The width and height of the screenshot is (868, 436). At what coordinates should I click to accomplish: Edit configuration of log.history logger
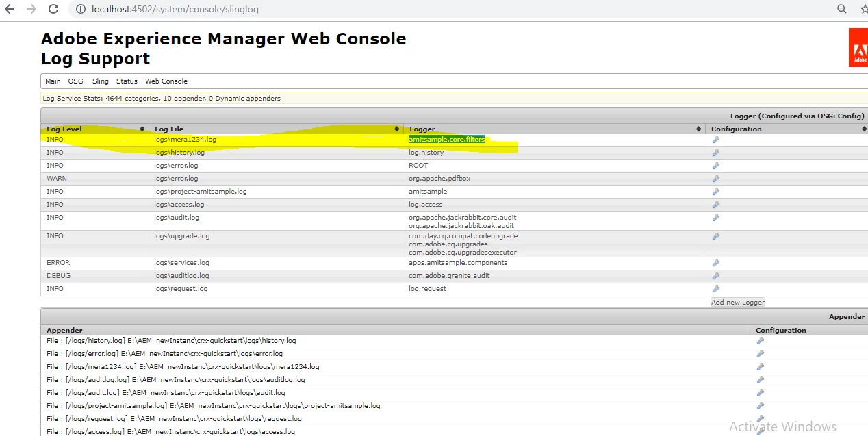715,153
